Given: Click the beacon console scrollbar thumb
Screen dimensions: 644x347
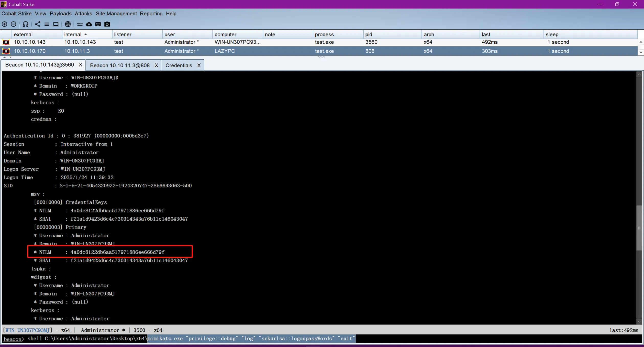Looking at the screenshot, I should coord(639,228).
